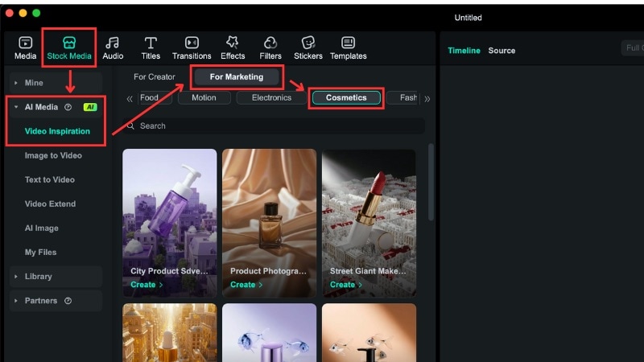Open the Effects icon

point(233,43)
